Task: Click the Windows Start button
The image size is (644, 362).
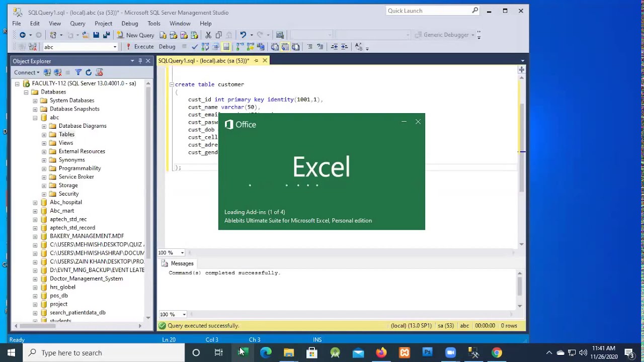Action: coord(11,353)
